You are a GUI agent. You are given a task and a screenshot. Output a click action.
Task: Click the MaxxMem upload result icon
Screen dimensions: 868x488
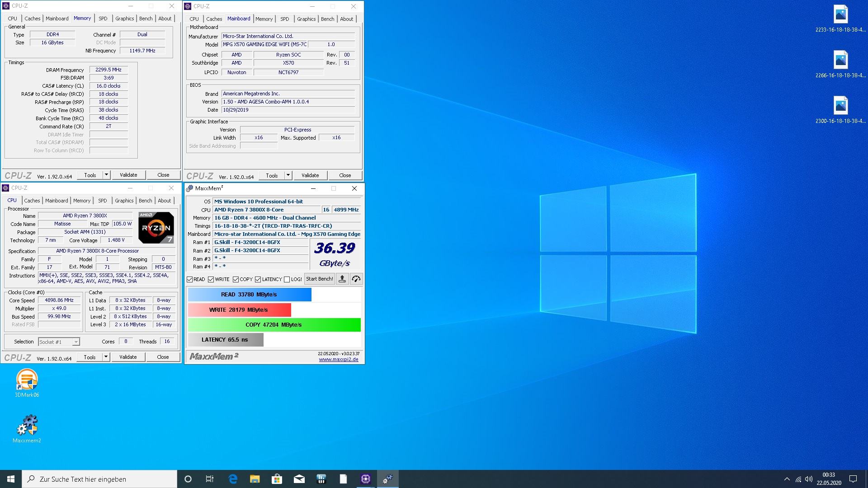[342, 279]
